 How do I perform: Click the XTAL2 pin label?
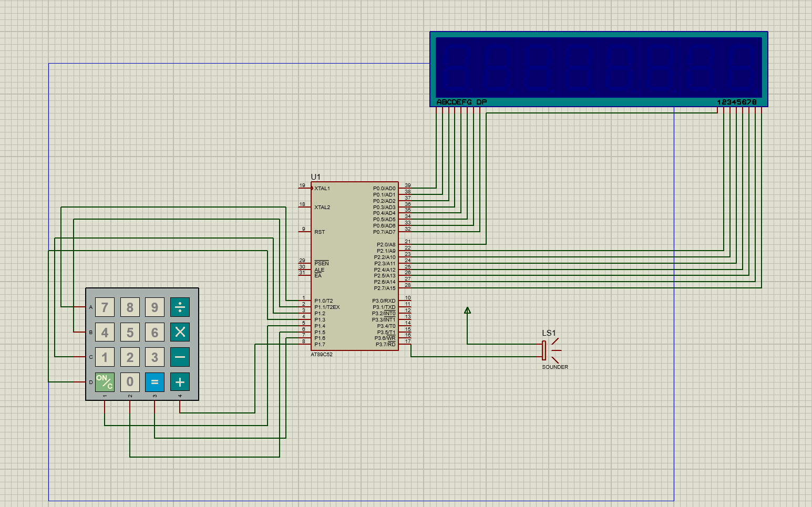pos(322,208)
